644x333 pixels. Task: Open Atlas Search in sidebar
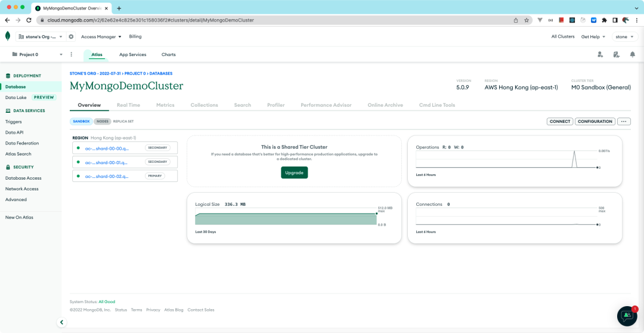18,154
